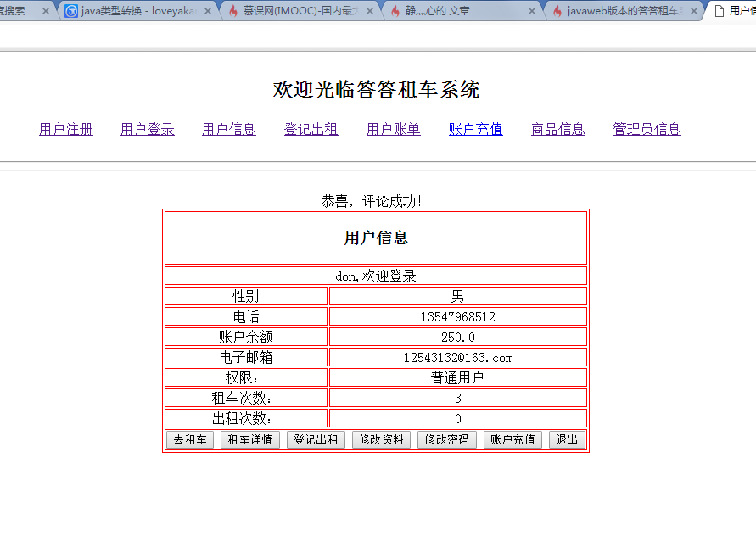
Task: Close the 静....心的 文章 tab
Action: click(x=531, y=11)
